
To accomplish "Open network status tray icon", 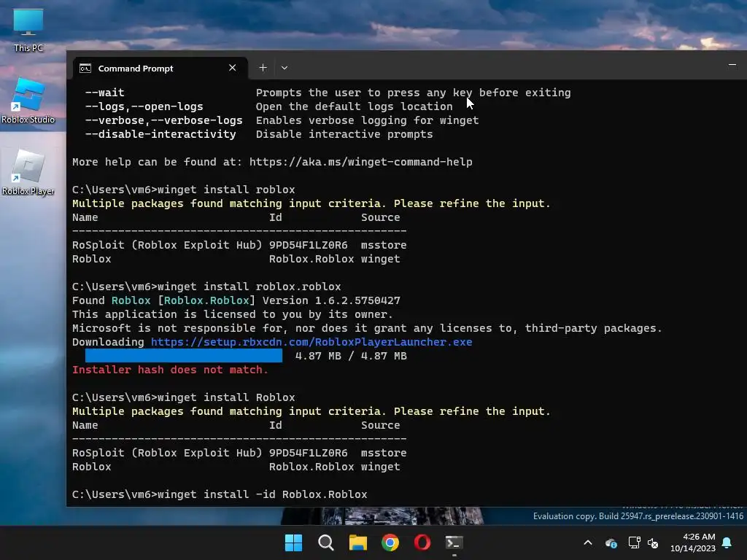I will click(x=634, y=542).
